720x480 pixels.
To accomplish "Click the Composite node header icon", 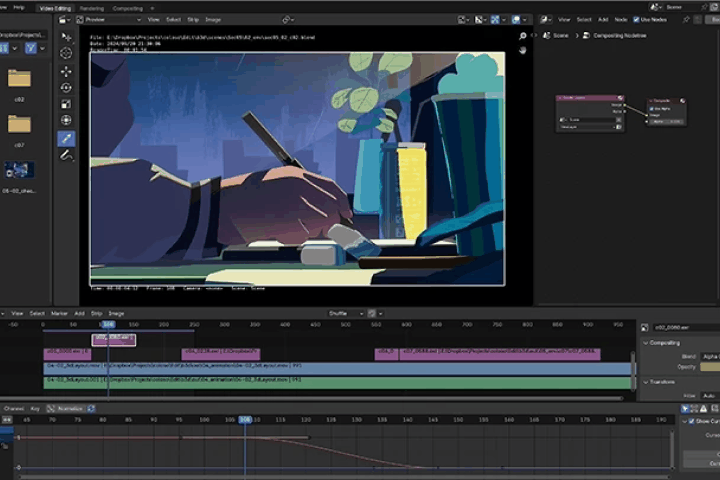I will tap(682, 101).
